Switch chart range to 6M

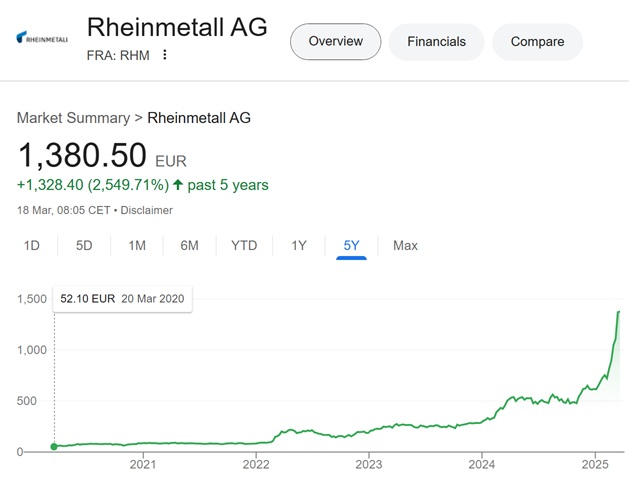coord(189,245)
